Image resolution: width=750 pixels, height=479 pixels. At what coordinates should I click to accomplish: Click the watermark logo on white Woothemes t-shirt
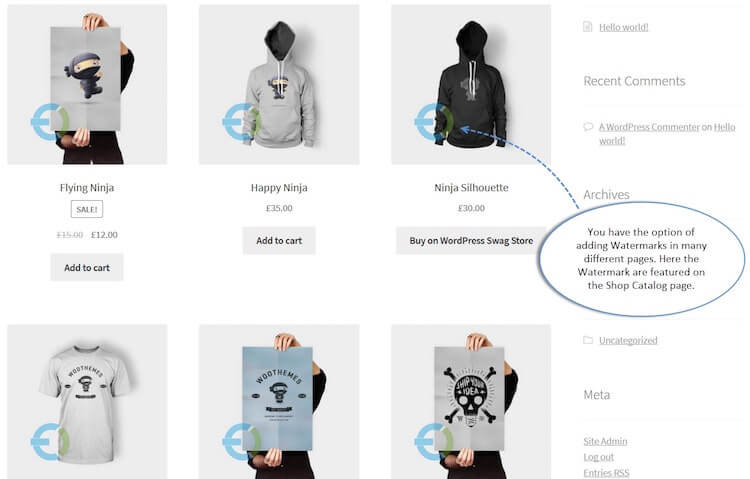(50, 442)
